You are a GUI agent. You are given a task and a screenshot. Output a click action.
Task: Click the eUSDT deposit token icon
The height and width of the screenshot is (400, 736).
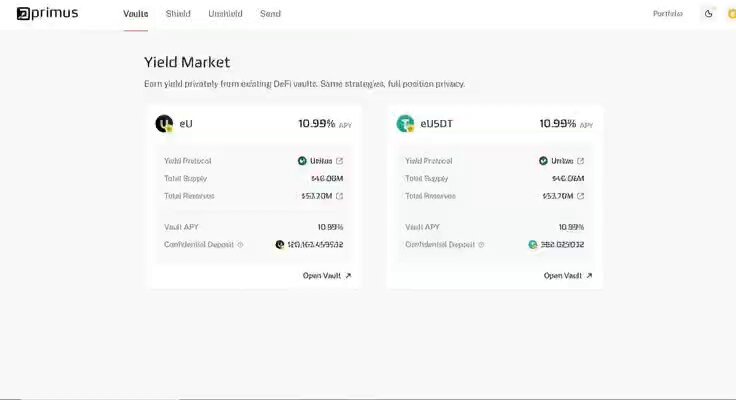[533, 245]
